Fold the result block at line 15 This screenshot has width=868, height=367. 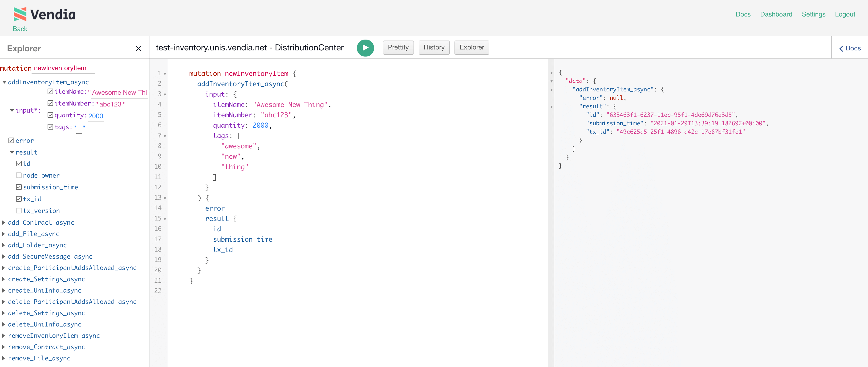click(165, 219)
